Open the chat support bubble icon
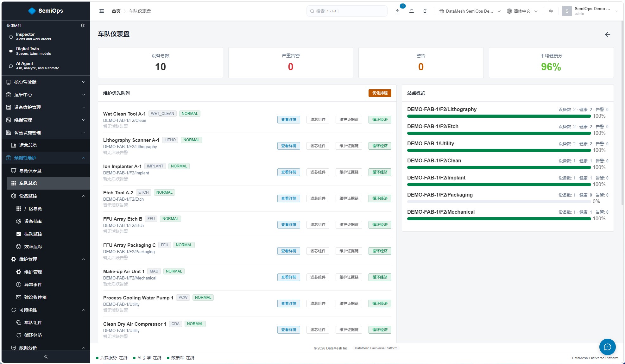The height and width of the screenshot is (364, 625). click(607, 347)
